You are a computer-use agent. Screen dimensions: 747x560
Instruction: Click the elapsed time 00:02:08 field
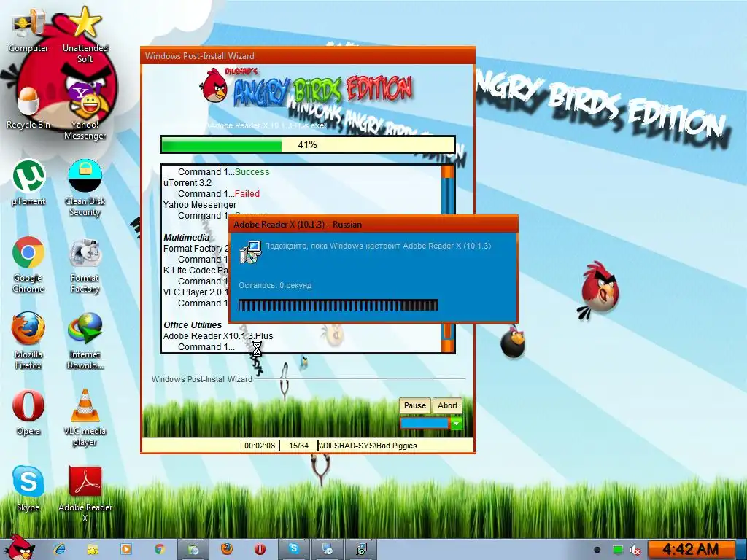coord(260,446)
